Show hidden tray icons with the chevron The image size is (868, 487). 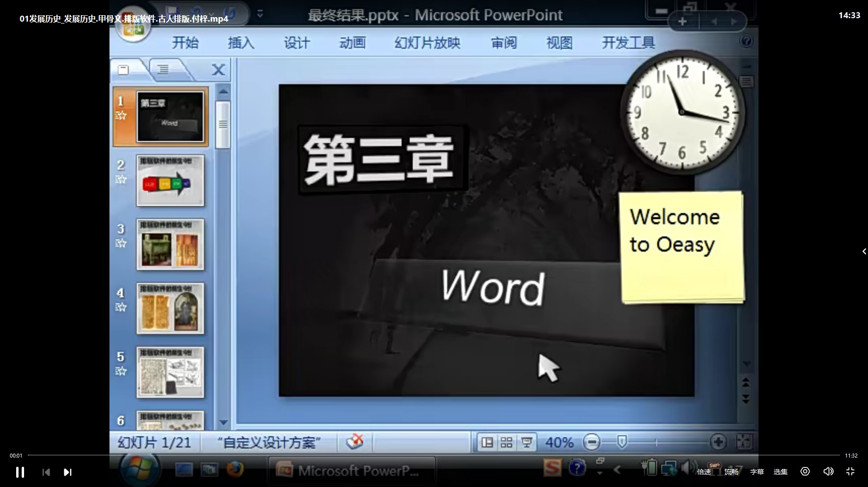pyautogui.click(x=617, y=470)
